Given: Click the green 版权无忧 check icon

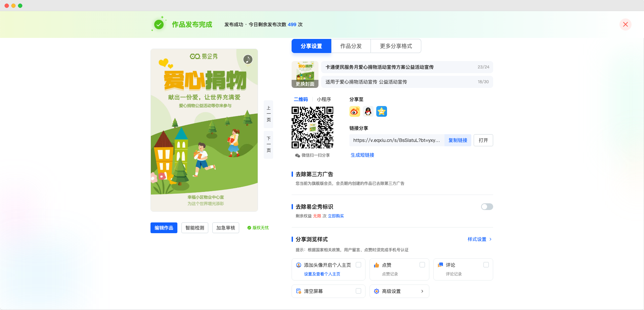Looking at the screenshot, I should click(249, 228).
